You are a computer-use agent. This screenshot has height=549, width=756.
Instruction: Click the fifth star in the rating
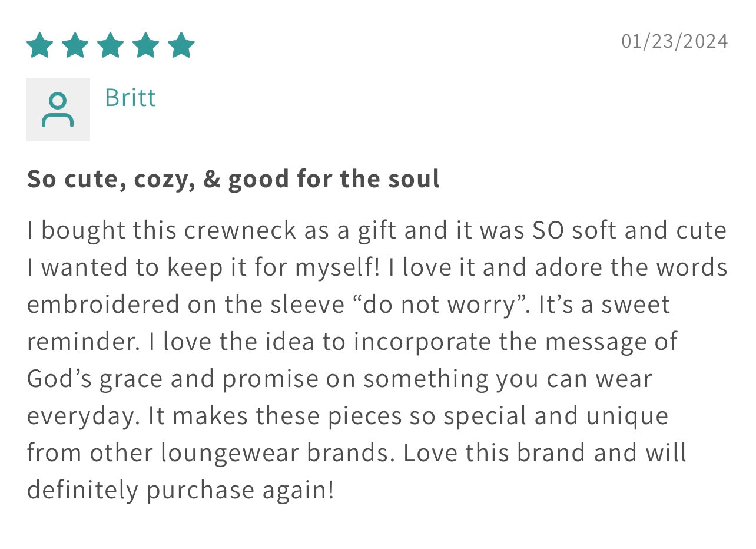pyautogui.click(x=181, y=45)
